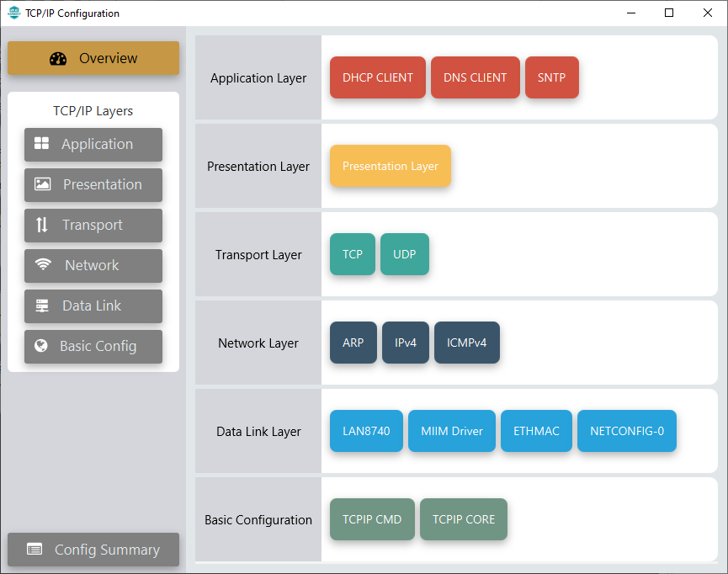
Task: Click the Data Link server icon
Action: pyautogui.click(x=42, y=306)
